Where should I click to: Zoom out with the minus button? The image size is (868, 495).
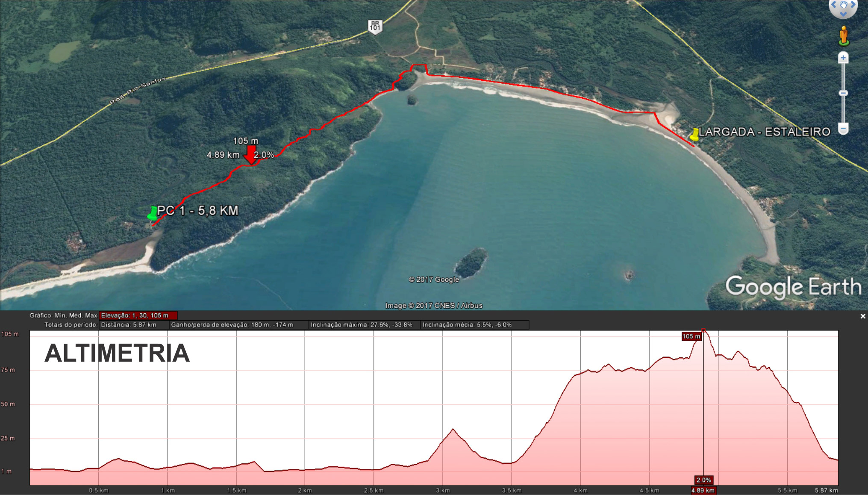pos(843,128)
